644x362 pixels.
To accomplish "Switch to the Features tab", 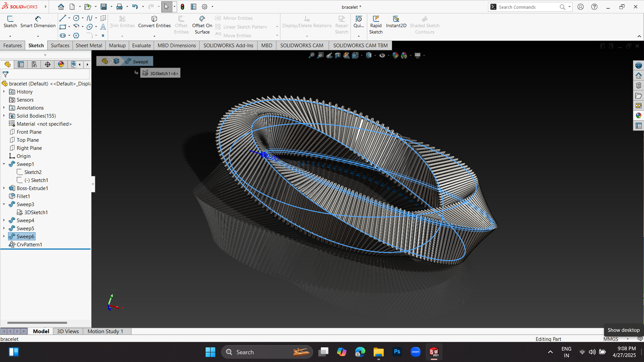I will [x=13, y=46].
